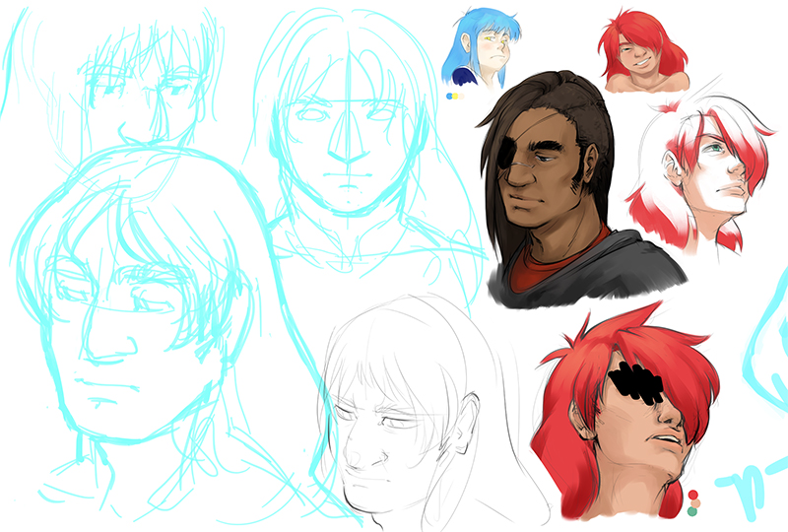Viewport: 788px width, 532px height.
Task: Pick the green swatch dot beside bottom portrait
Action: click(x=693, y=511)
